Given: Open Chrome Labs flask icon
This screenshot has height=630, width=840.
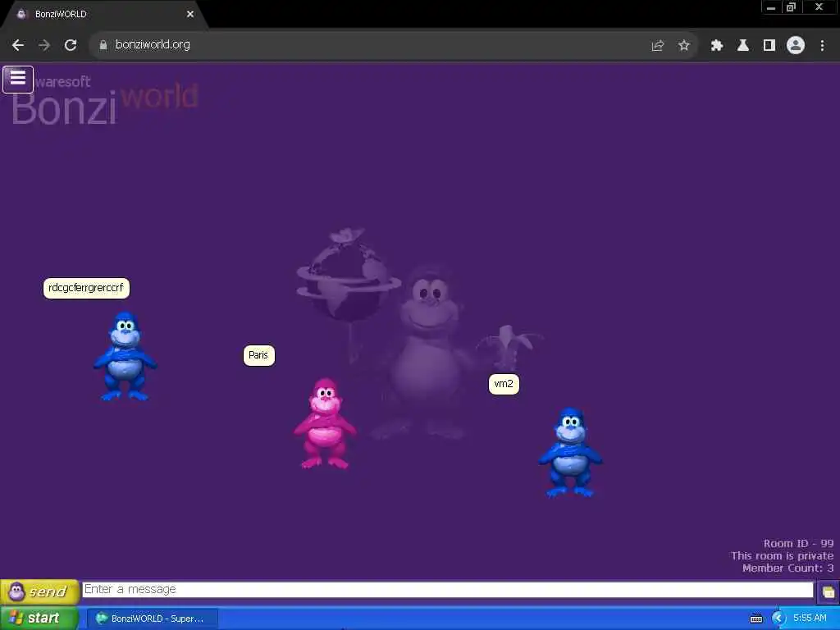Looking at the screenshot, I should coord(743,46).
